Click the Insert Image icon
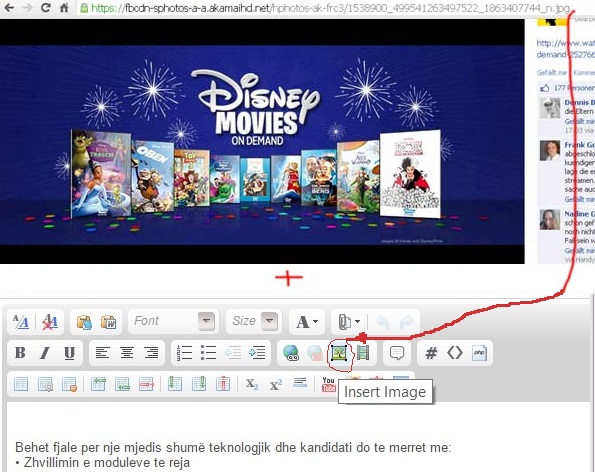Viewport: 595px width, 472px height. [x=338, y=353]
